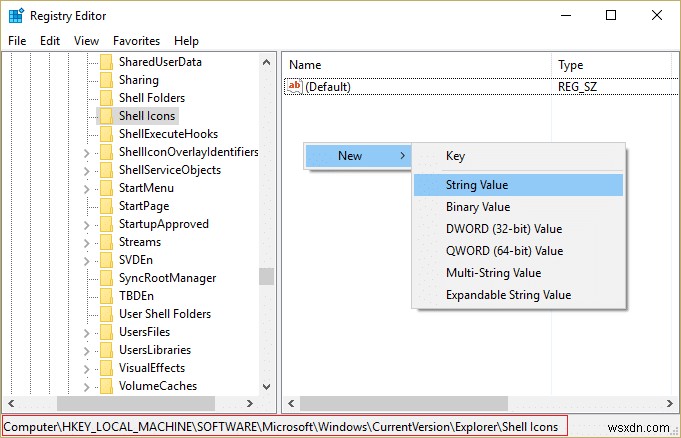This screenshot has height=438, width=681.
Task: Click the UsersLibraries folder icon
Action: coord(106,350)
